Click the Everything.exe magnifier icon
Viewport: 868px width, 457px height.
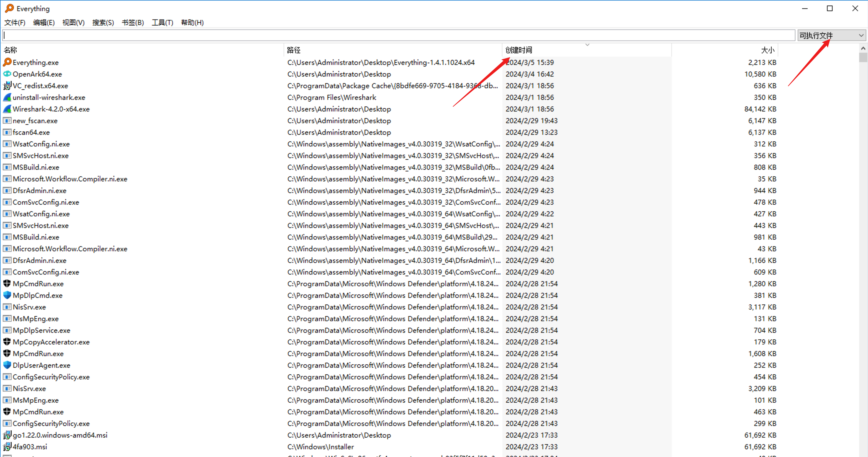[x=7, y=62]
